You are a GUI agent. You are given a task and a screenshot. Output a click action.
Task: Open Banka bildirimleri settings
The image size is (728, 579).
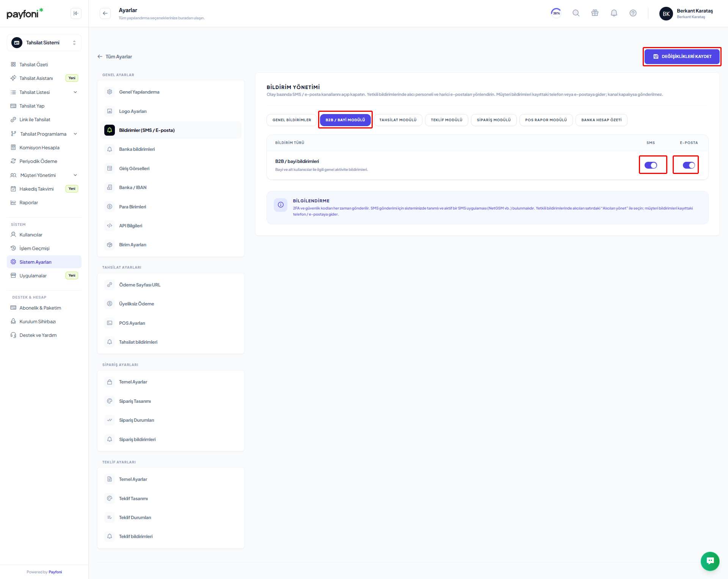[171, 149]
